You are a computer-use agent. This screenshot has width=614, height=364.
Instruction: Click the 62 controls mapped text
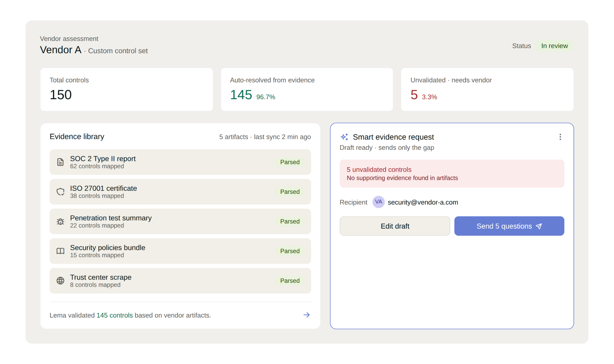click(x=97, y=166)
